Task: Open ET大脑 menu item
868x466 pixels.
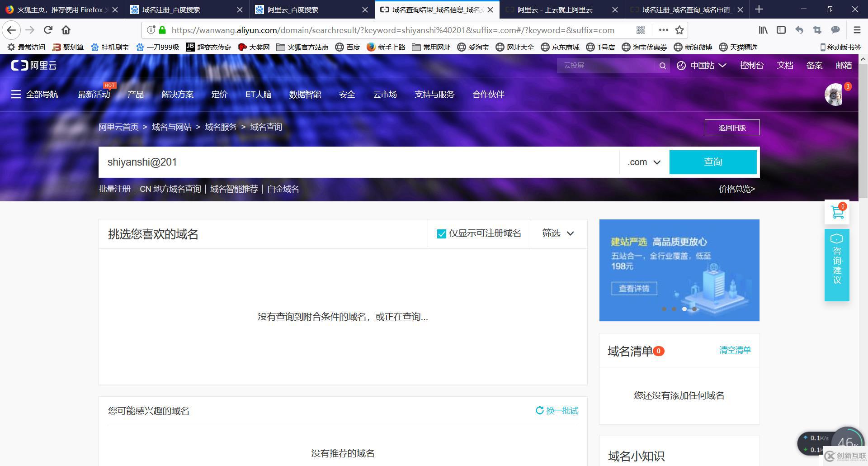Action: [x=258, y=94]
